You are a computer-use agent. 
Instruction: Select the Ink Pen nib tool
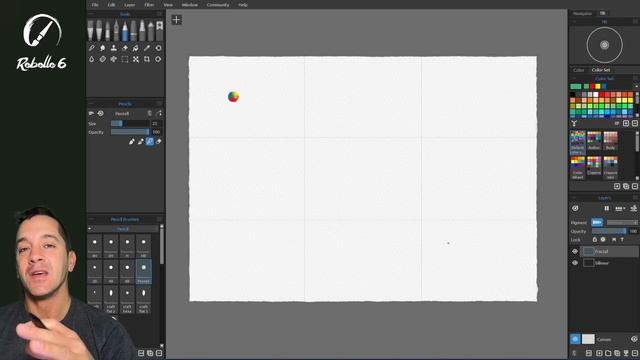(116, 31)
